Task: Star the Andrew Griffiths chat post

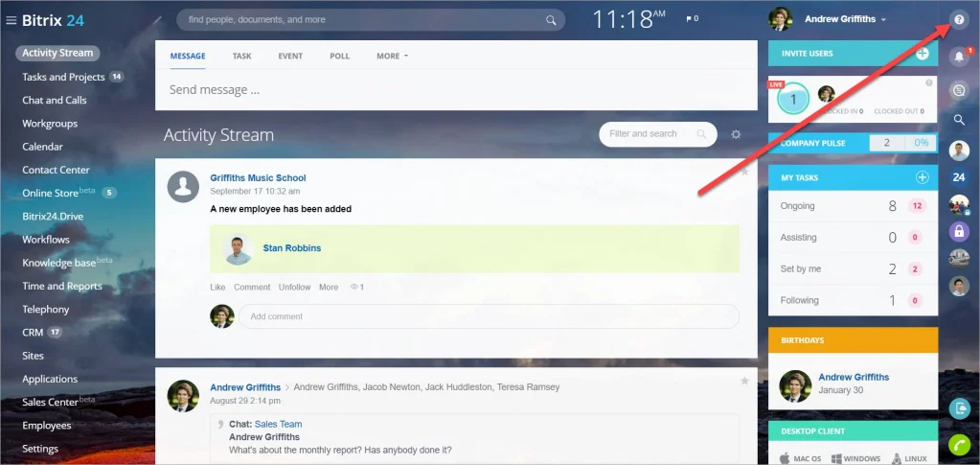Action: tap(744, 381)
